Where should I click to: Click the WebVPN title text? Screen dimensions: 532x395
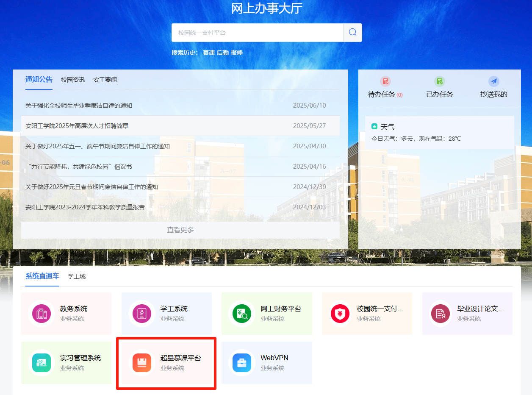pyautogui.click(x=274, y=358)
